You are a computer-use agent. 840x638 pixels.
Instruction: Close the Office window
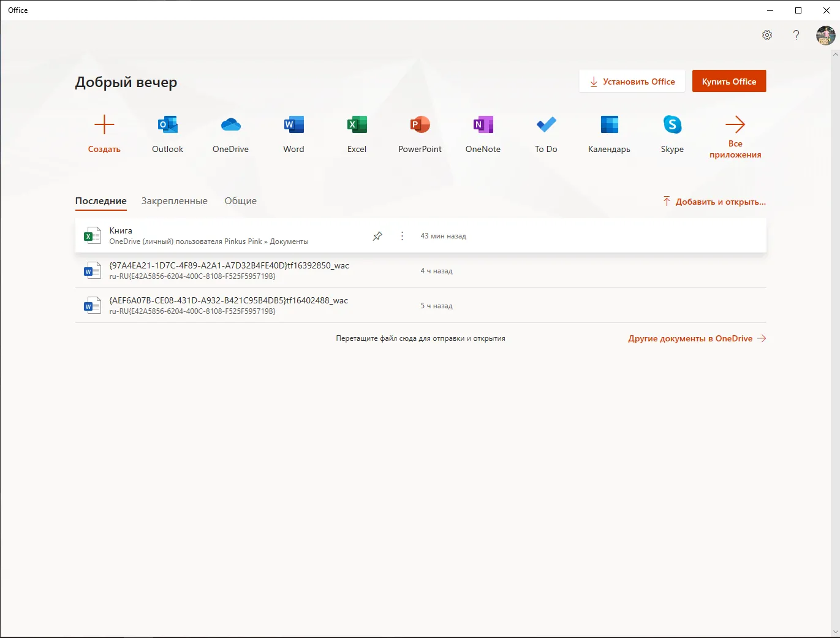[x=826, y=10]
